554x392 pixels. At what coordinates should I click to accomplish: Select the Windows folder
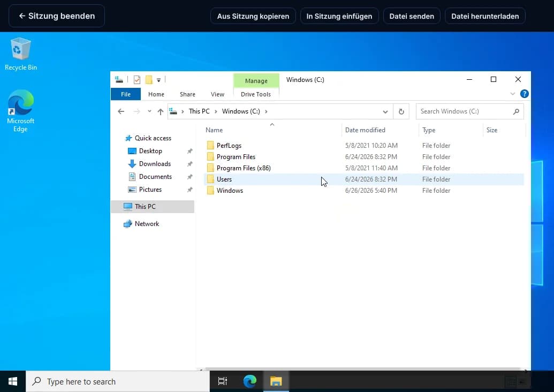pyautogui.click(x=230, y=191)
